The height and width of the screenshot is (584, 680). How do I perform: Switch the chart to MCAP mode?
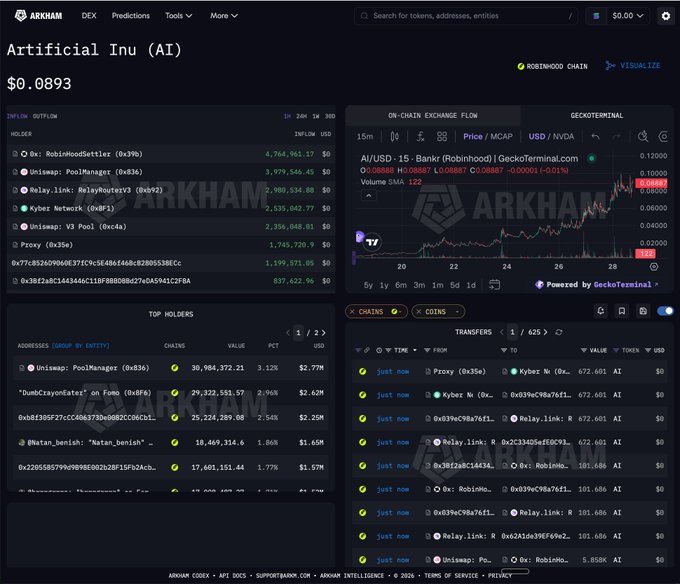(501, 137)
